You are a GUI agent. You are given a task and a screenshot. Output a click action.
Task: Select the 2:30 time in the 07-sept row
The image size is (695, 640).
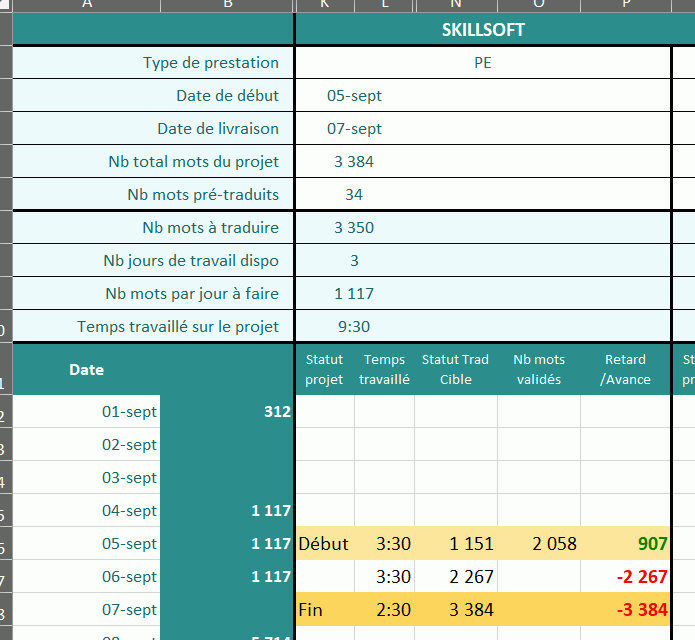point(384,609)
